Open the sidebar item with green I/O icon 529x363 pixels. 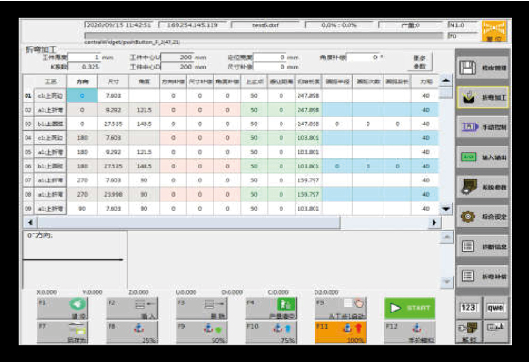pyautogui.click(x=482, y=157)
